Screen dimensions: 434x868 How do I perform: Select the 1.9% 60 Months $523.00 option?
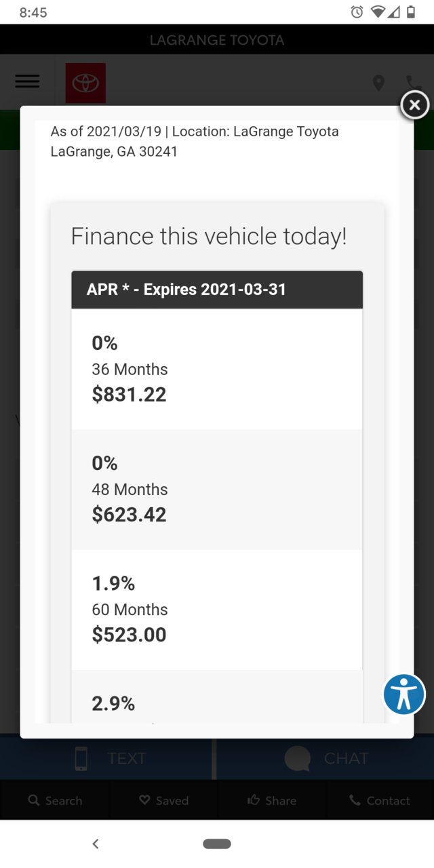tap(217, 610)
